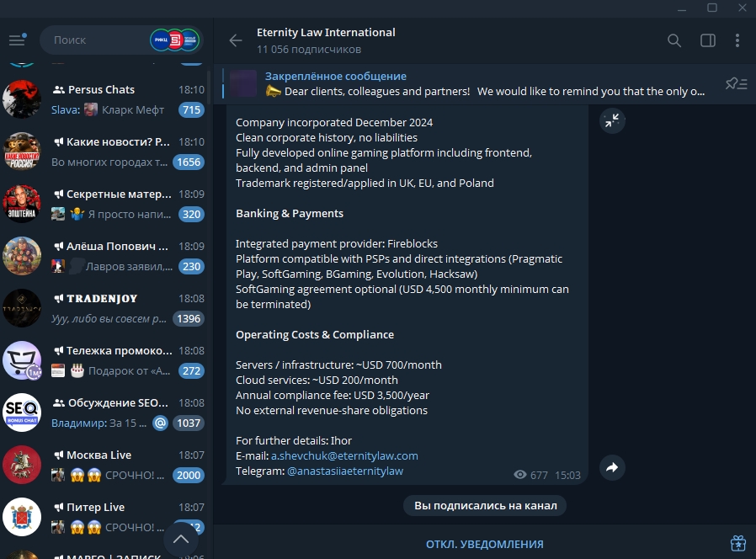Click the 11 056 подписчиков subscriber count

[x=309, y=49]
